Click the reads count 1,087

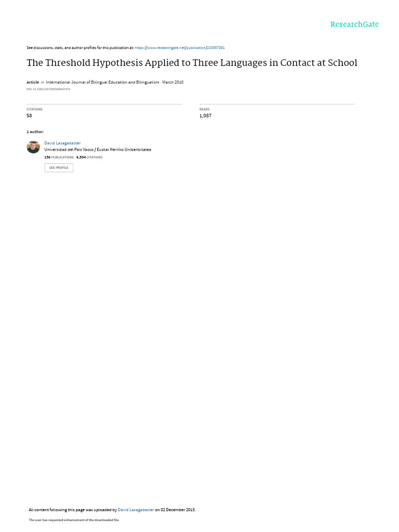(x=205, y=116)
